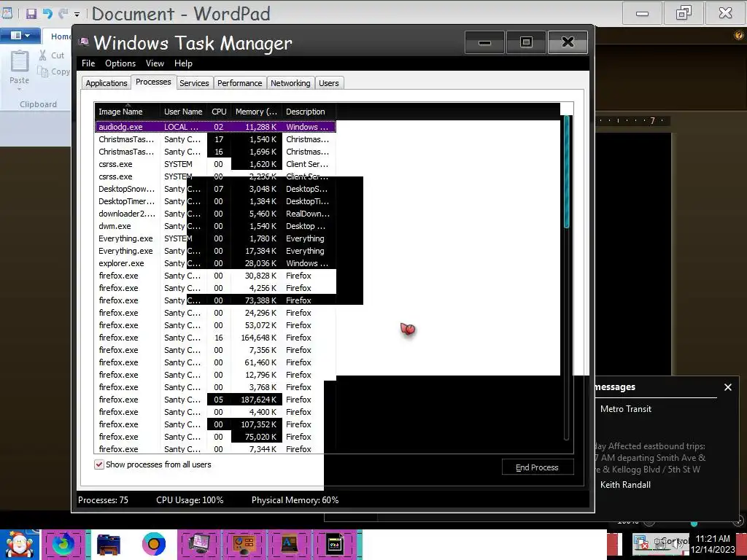Select the downloader2... process row
This screenshot has width=747, height=560.
(215, 214)
